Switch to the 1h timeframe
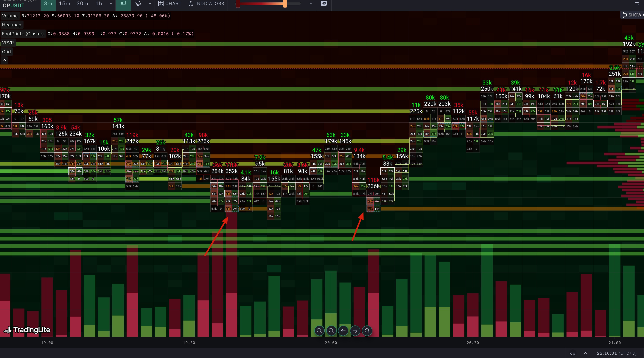 (x=99, y=4)
